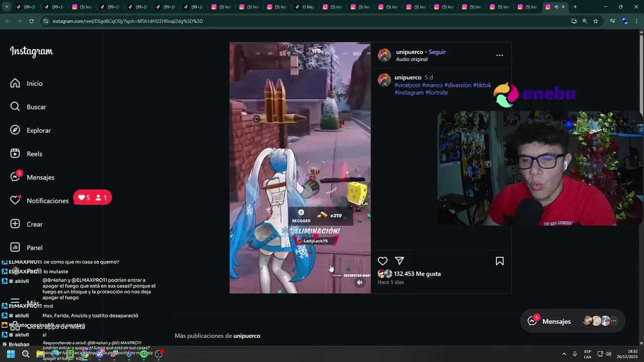Open taskbar volume speaker icon
The width and height of the screenshot is (644, 362).
pos(608,354)
